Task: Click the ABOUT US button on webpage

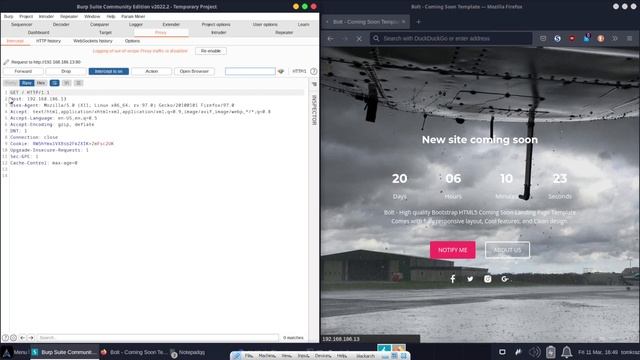Action: pyautogui.click(x=507, y=250)
